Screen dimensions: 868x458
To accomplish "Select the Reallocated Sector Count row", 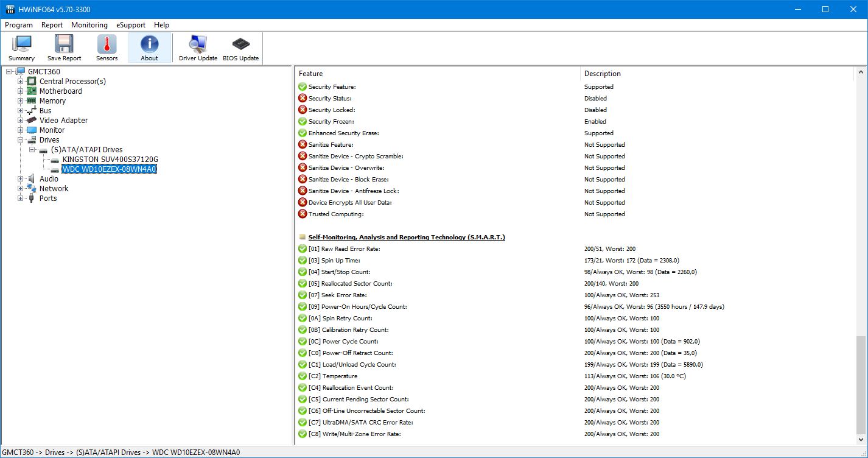I will 575,284.
